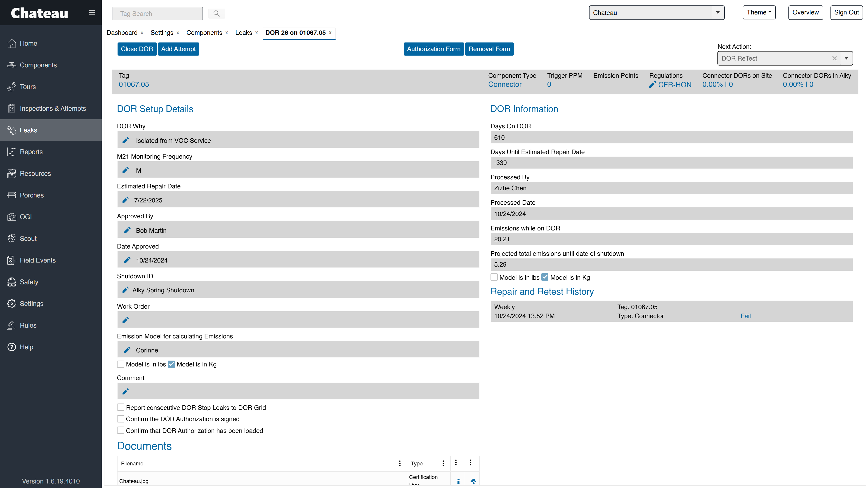The height and width of the screenshot is (488, 868).
Task: Edit Regulations using the CFR-HON pencil icon
Action: point(653,84)
